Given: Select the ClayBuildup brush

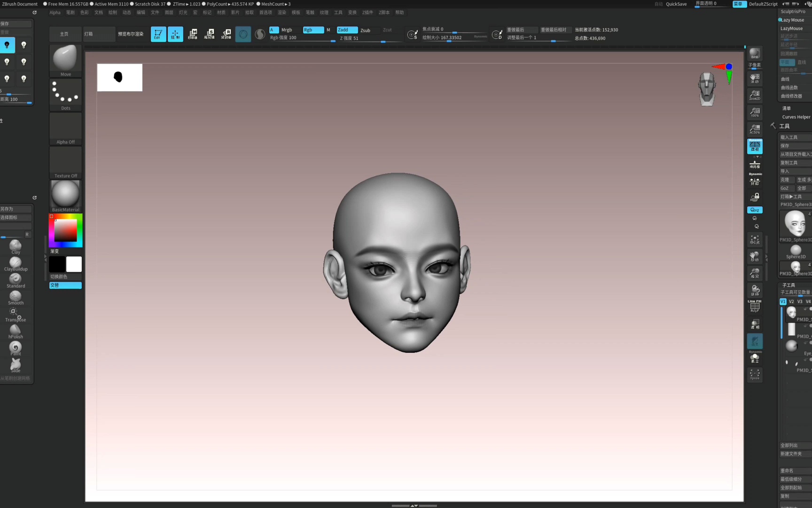Looking at the screenshot, I should point(16,263).
